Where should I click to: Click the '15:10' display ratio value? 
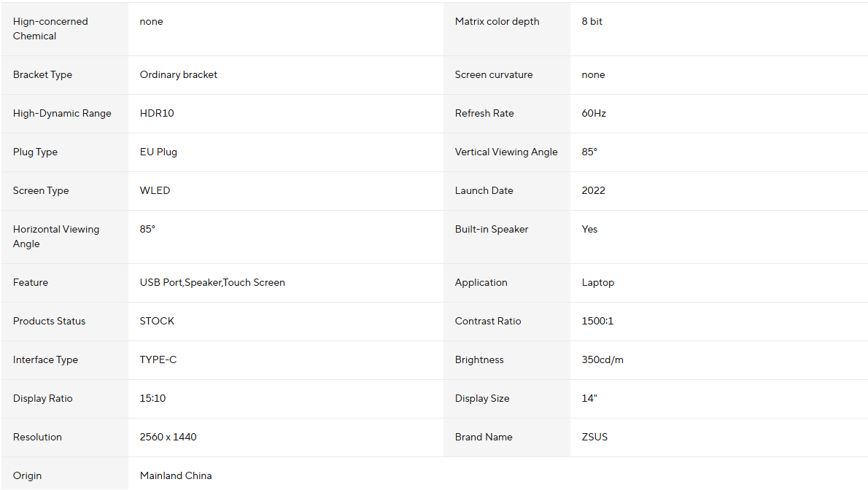click(152, 398)
